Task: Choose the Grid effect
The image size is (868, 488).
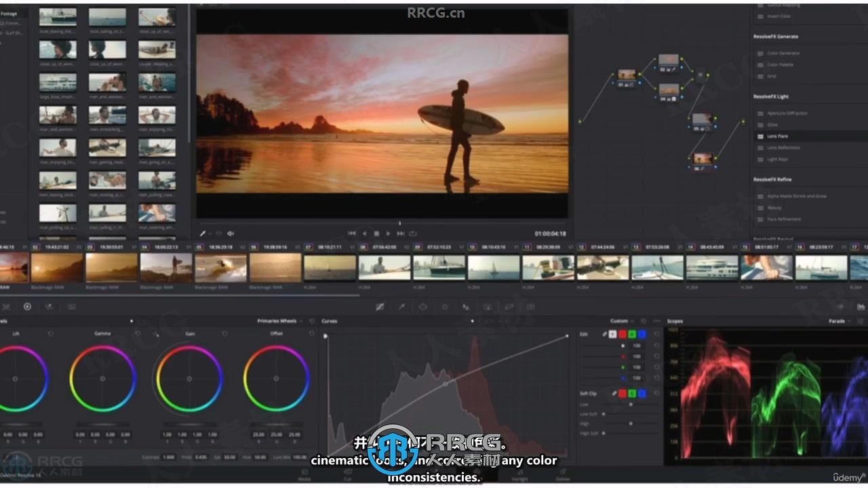Action: pyautogui.click(x=771, y=76)
